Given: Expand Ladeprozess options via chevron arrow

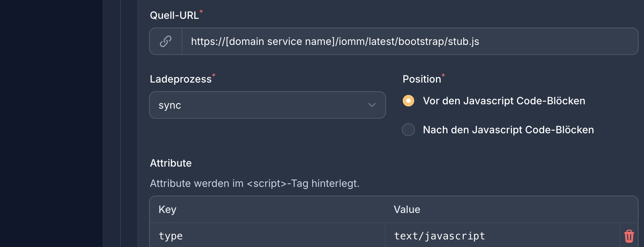Looking at the screenshot, I should pyautogui.click(x=372, y=105).
